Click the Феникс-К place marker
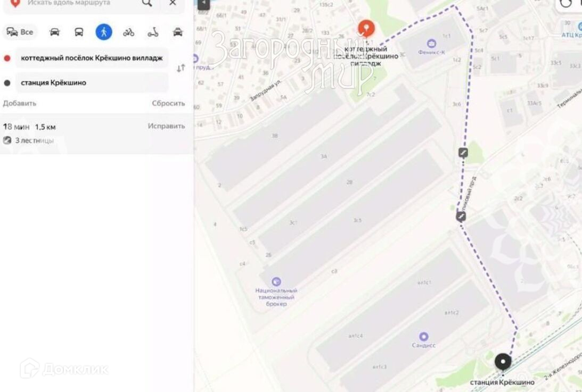Screen dimensions: 582x392 (x=431, y=44)
